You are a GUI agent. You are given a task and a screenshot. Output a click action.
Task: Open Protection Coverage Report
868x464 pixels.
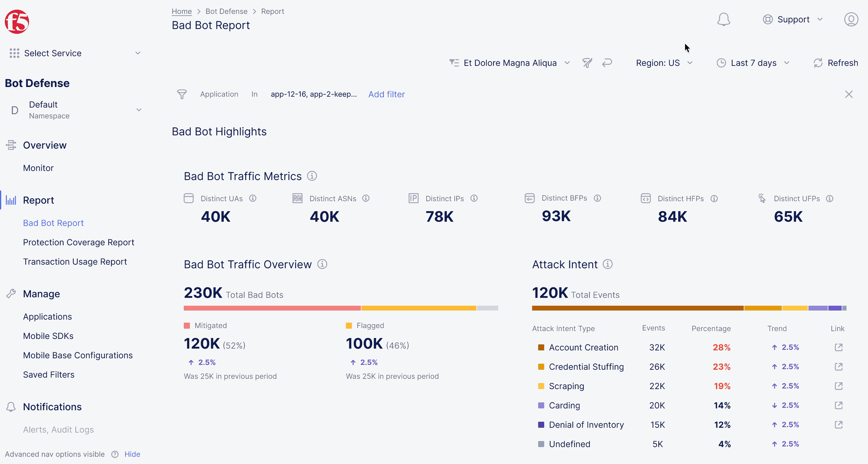click(x=79, y=243)
